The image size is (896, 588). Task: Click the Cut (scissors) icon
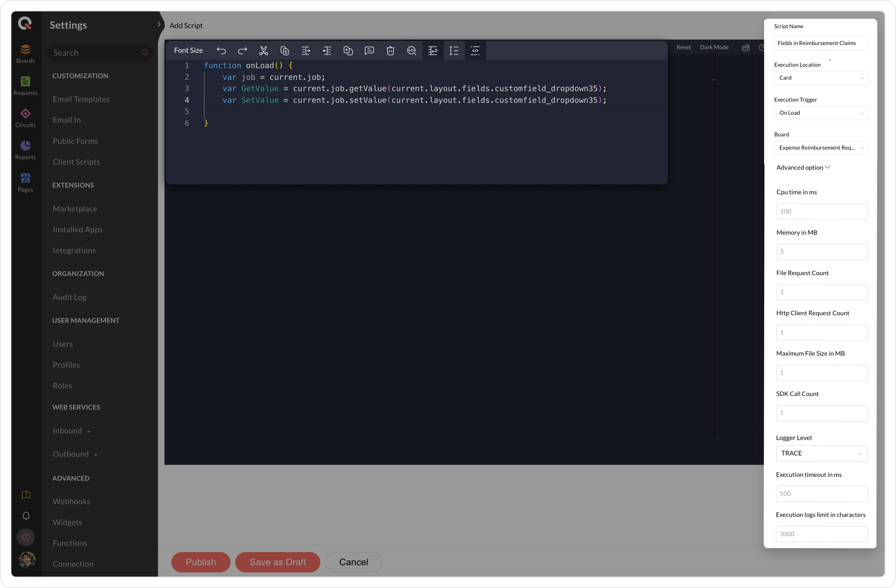tap(263, 50)
